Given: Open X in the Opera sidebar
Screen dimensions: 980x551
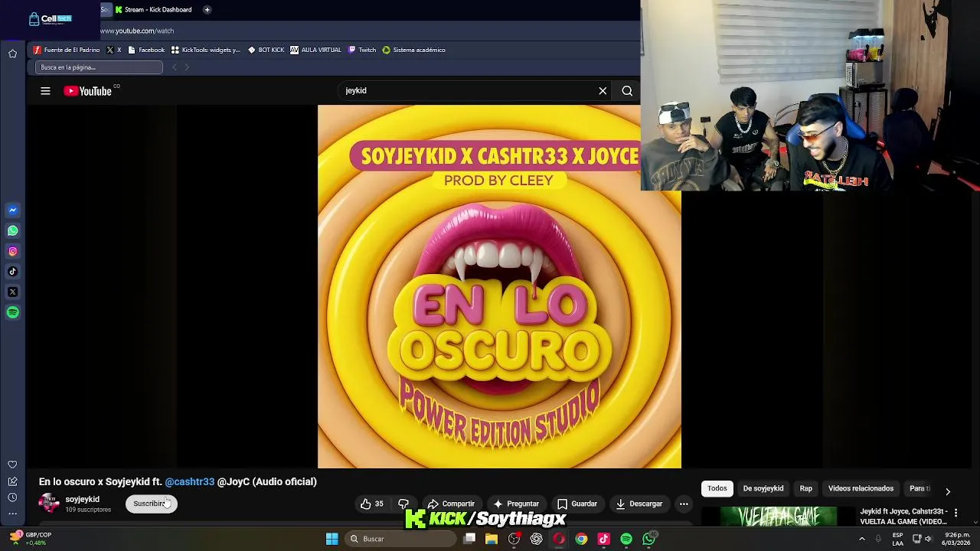Looking at the screenshot, I should tap(12, 292).
